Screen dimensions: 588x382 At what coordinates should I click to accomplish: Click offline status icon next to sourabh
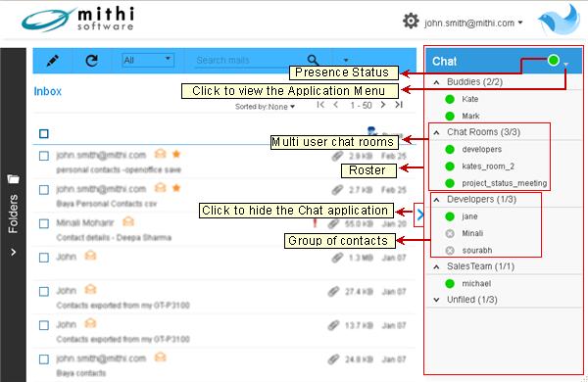point(450,251)
